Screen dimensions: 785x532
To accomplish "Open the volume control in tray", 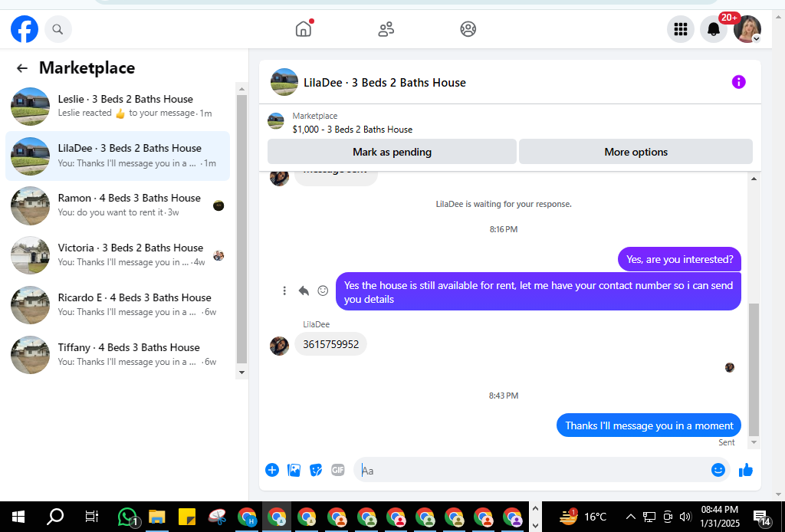I will coord(685,517).
